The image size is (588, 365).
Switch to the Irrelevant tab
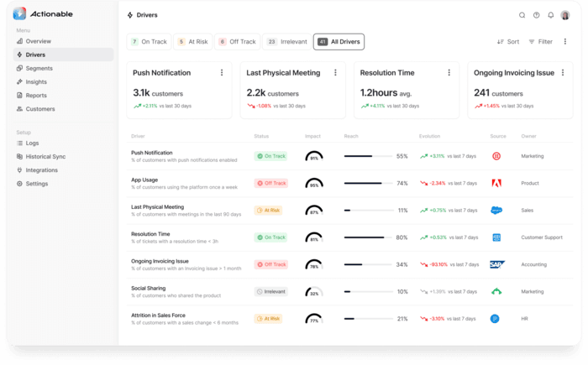(x=287, y=42)
